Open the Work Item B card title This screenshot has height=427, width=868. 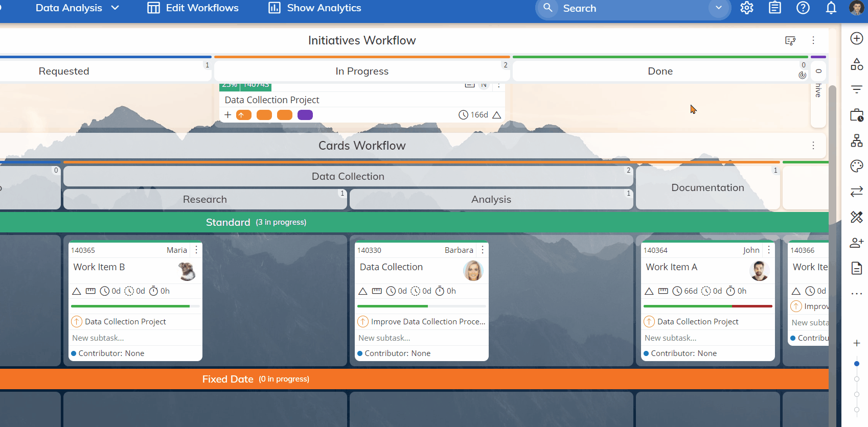(x=99, y=267)
